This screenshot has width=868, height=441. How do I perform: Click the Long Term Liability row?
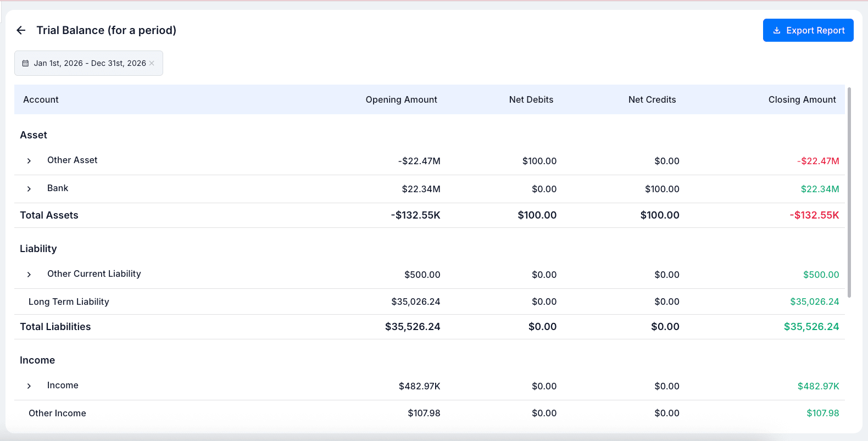pyautogui.click(x=430, y=302)
